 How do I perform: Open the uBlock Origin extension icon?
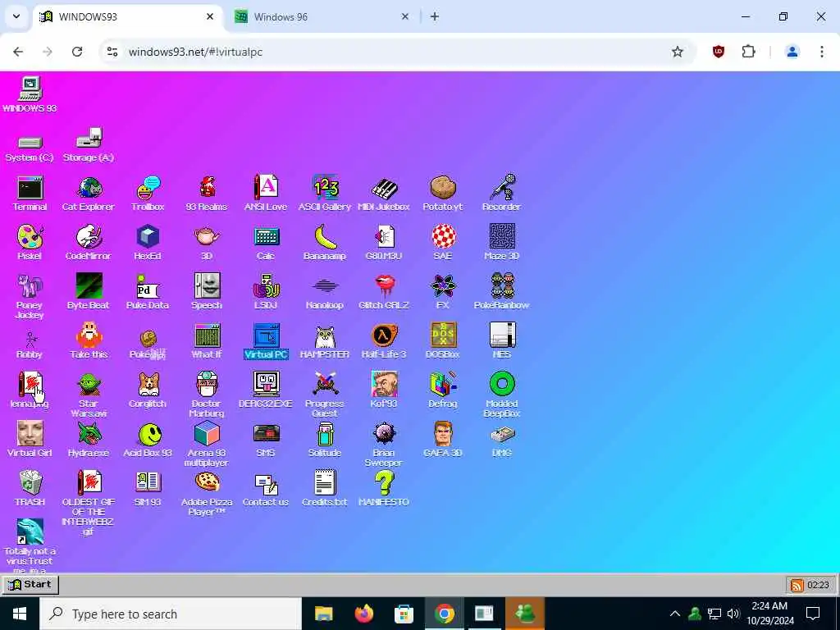(x=719, y=52)
